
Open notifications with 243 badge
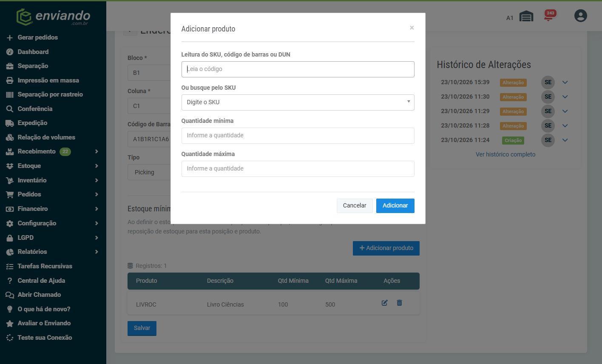[x=549, y=16]
